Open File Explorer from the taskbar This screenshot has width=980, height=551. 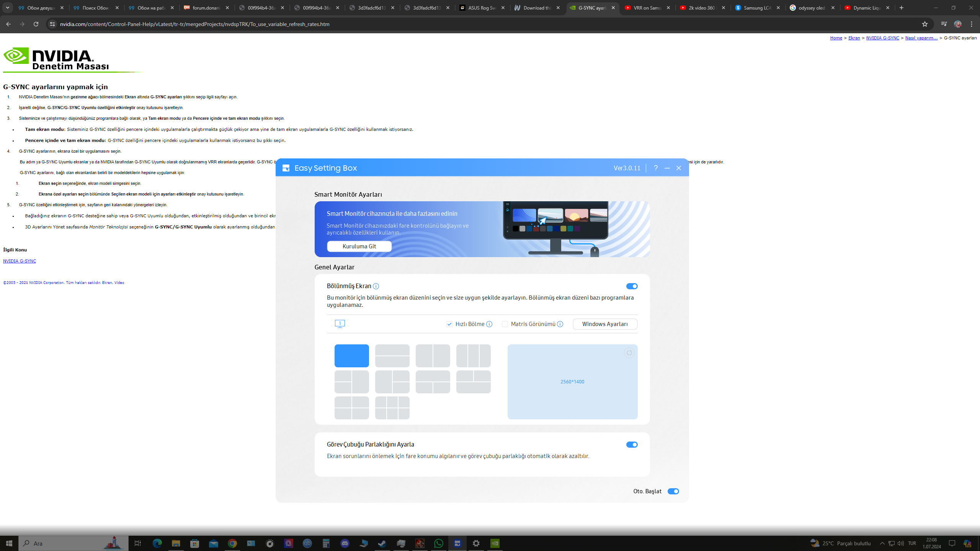(x=176, y=543)
